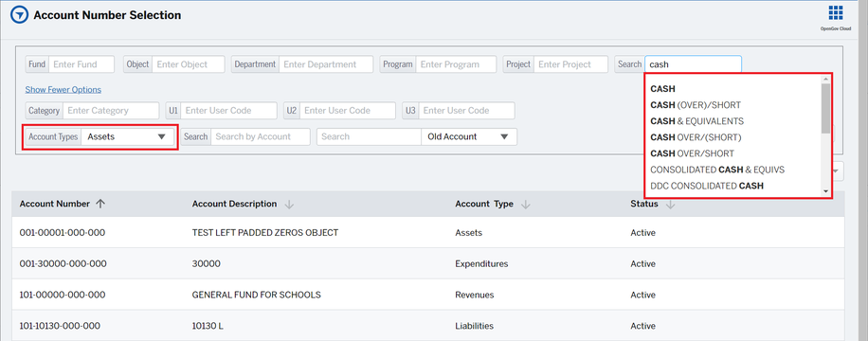868x341 pixels.
Task: Click suggestion list scroll down arrow
Action: coord(826,191)
